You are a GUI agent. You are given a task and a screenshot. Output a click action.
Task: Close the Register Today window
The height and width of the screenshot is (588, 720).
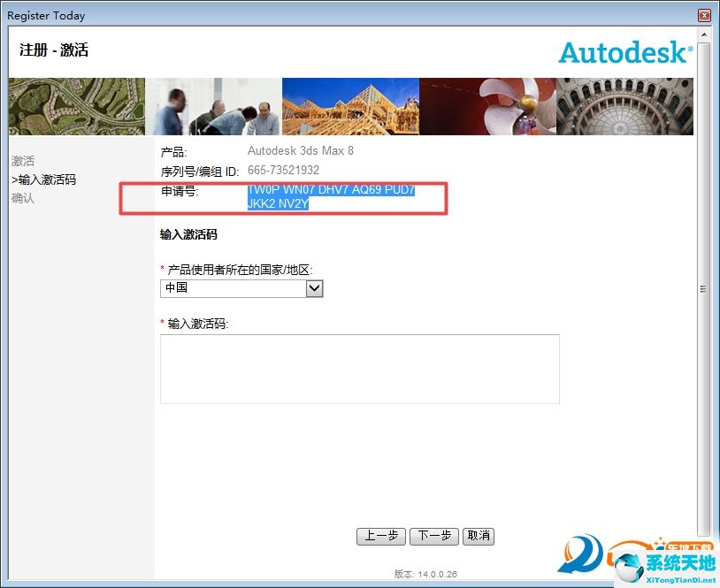pos(704,16)
